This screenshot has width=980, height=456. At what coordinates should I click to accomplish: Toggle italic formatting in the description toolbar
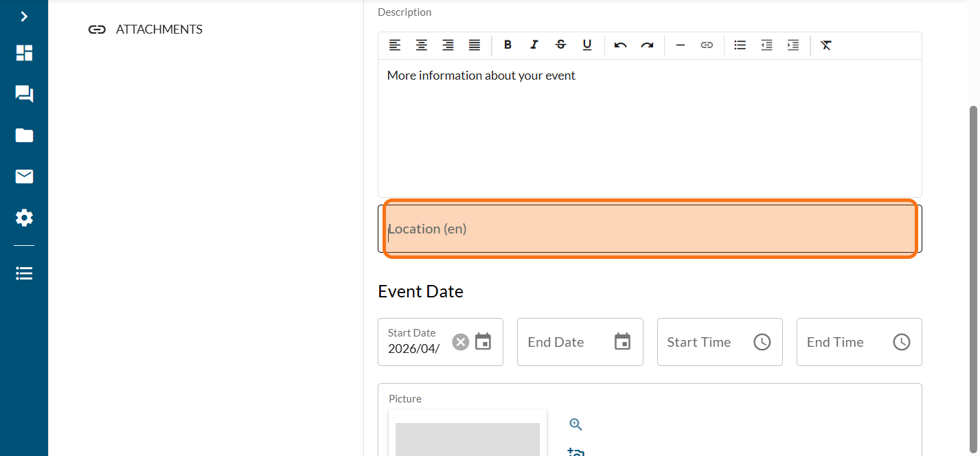click(x=534, y=45)
